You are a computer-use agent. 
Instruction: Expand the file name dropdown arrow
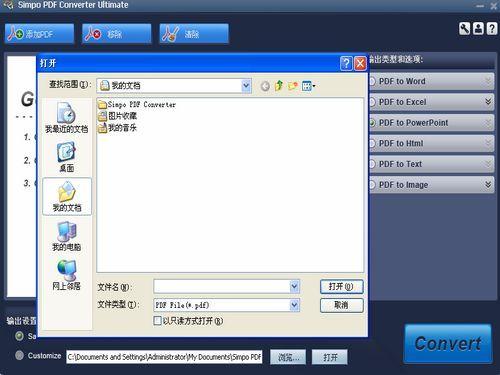click(295, 287)
